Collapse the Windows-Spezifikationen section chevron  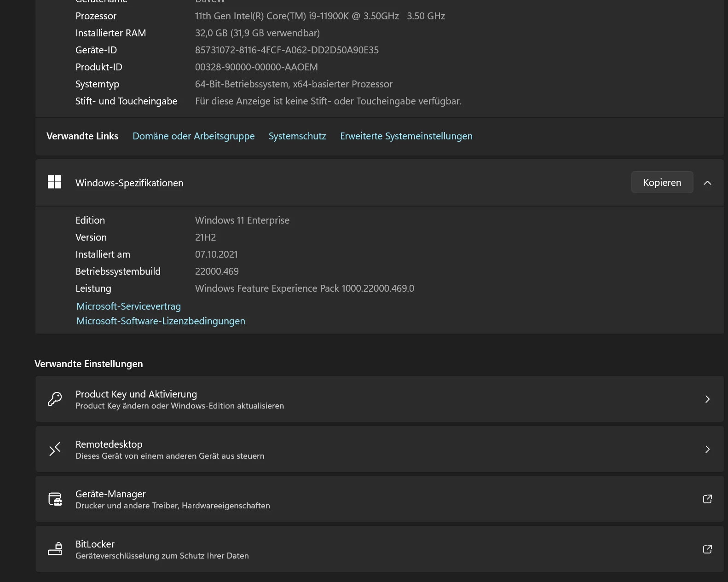[x=707, y=183]
